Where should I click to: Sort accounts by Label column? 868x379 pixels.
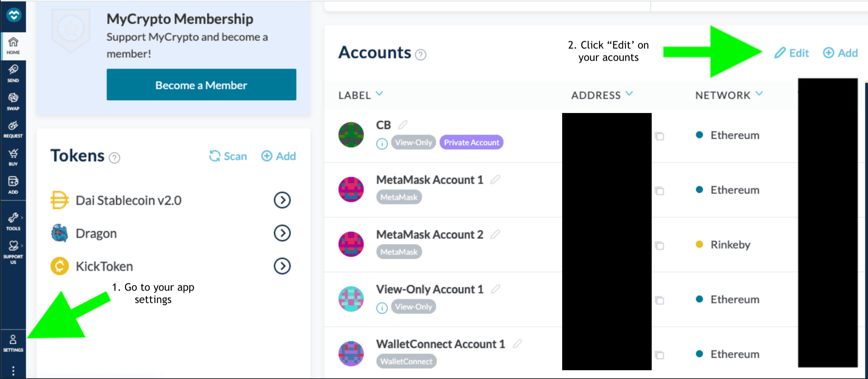tap(361, 95)
